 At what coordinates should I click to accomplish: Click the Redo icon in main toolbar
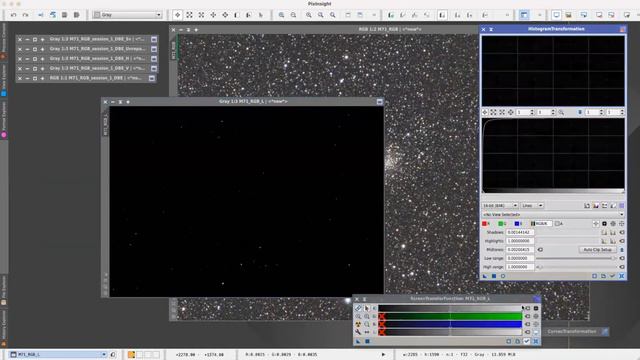tap(26, 15)
